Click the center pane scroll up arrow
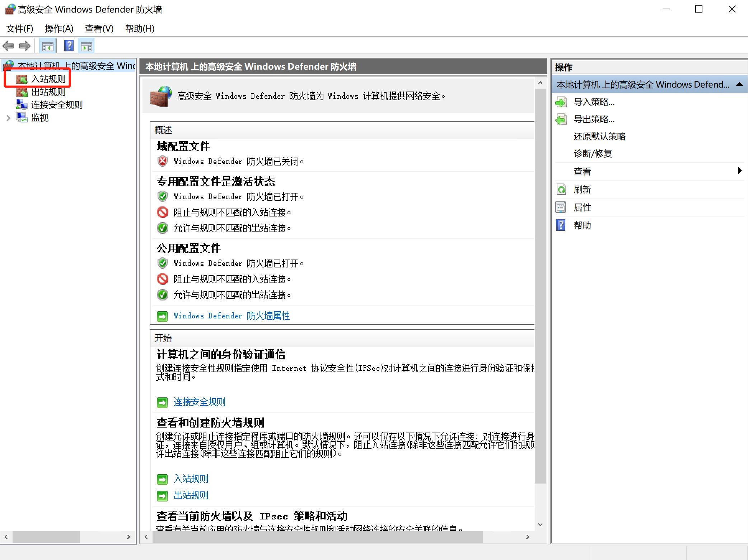The image size is (748, 560). tap(540, 83)
